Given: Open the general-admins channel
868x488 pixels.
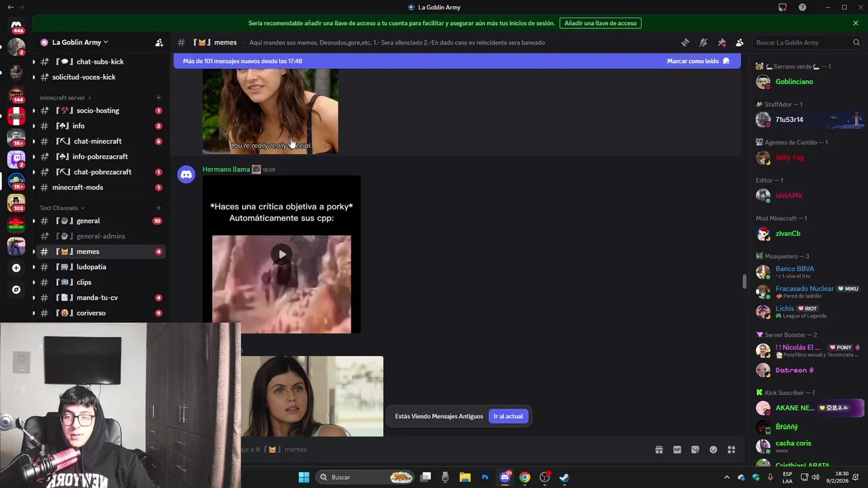Looking at the screenshot, I should (x=100, y=236).
